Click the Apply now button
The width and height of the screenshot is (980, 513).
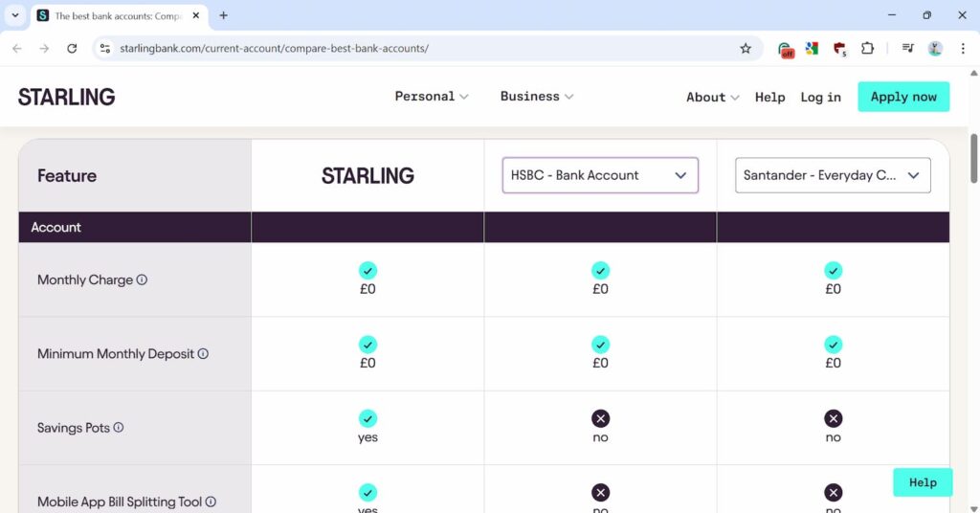903,97
